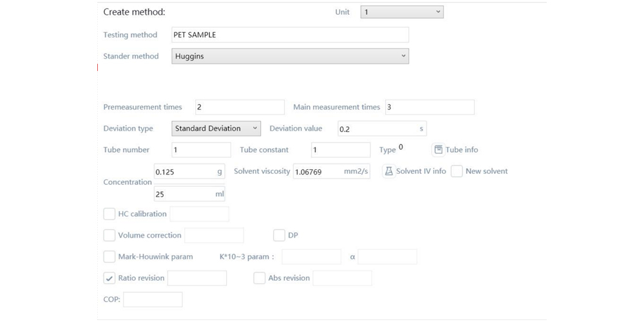Tick the Volume correction checkbox
This screenshot has height=322, width=644.
109,236
